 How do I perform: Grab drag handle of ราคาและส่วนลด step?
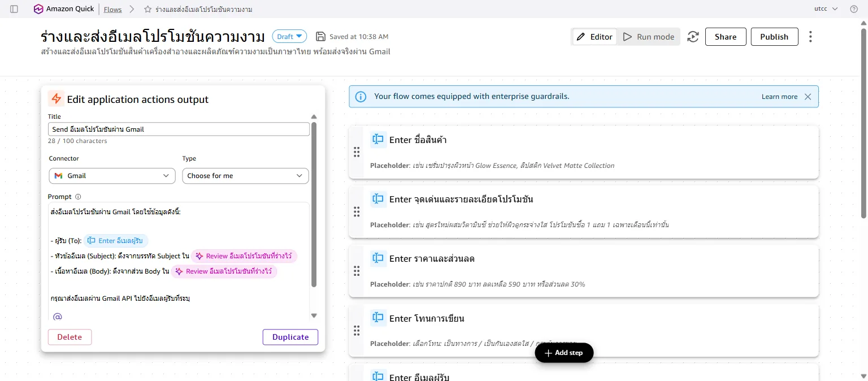click(x=357, y=271)
